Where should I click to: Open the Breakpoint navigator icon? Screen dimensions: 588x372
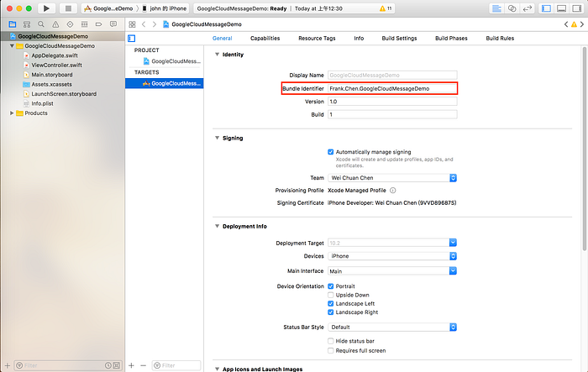(98, 24)
